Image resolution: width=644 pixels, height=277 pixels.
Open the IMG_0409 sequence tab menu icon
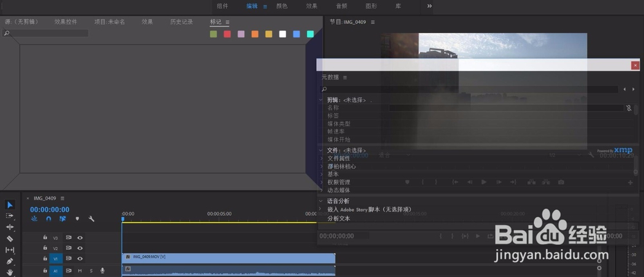[x=62, y=198]
